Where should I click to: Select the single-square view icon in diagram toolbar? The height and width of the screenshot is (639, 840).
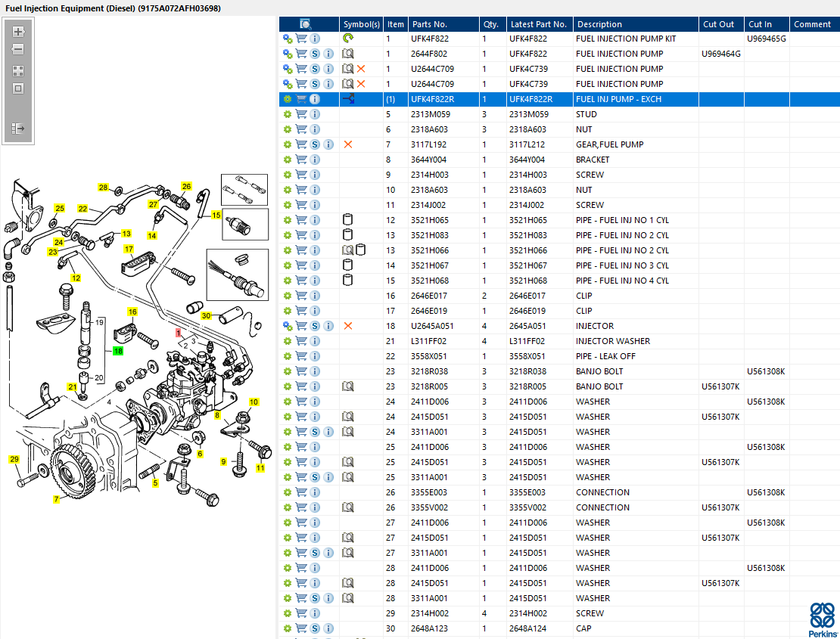click(18, 88)
